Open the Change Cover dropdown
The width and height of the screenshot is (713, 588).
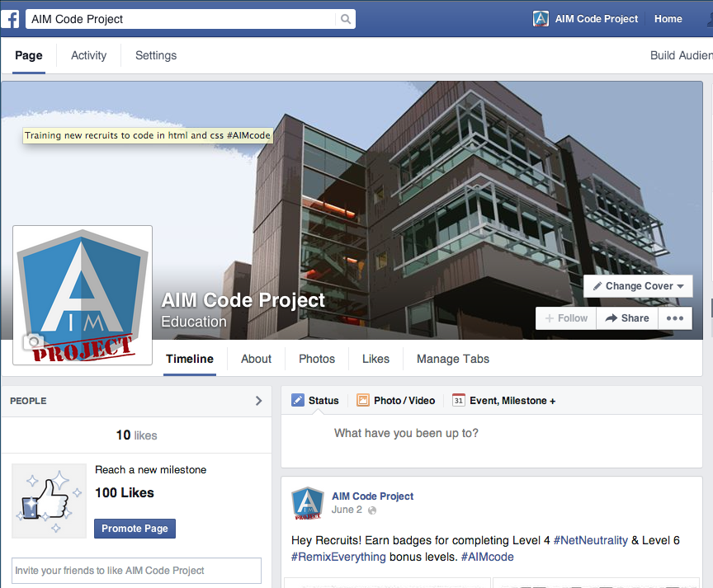[638, 286]
